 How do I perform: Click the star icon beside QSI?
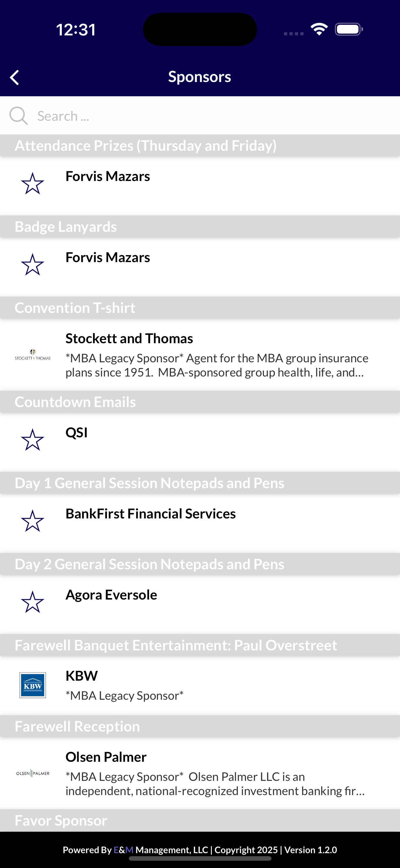point(33,440)
